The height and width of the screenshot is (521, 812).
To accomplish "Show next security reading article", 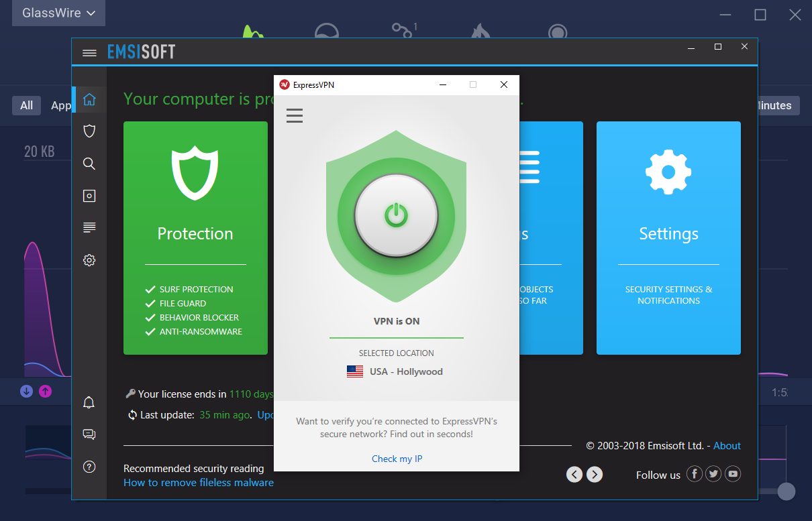I will (595, 475).
